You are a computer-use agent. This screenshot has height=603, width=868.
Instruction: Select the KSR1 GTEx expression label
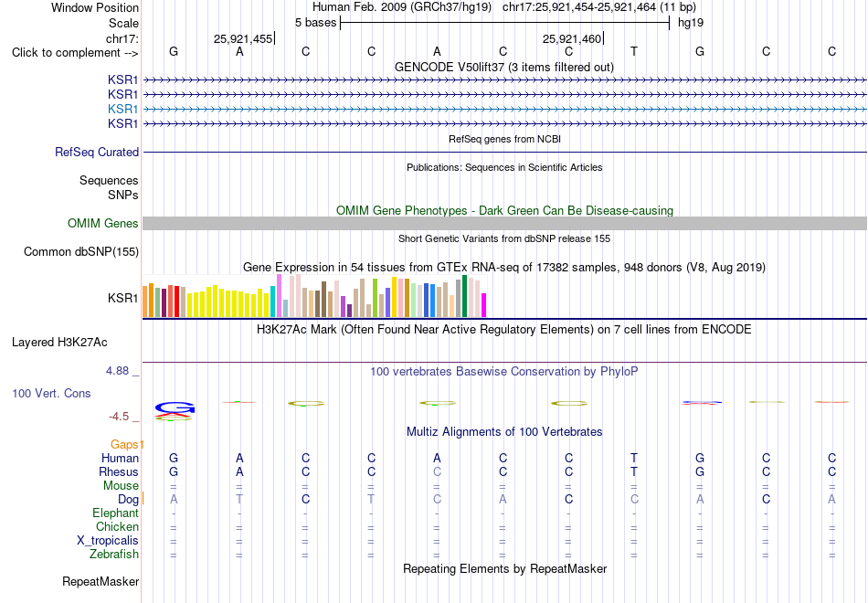[123, 298]
